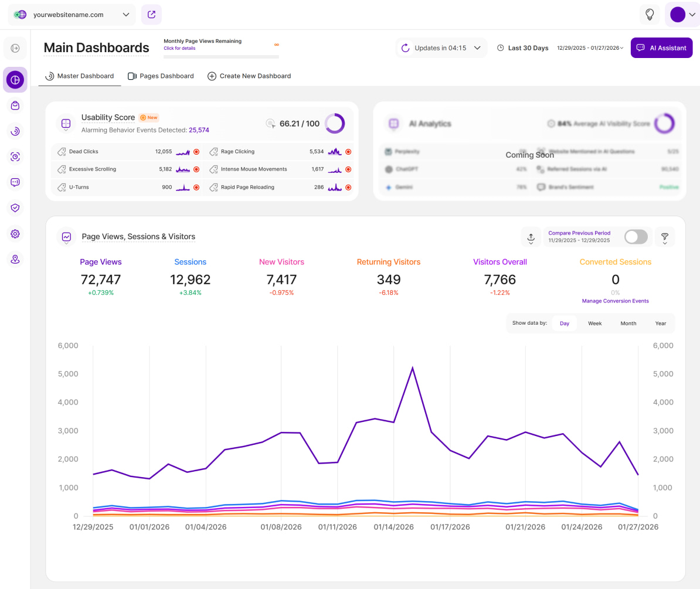Click the Manage Conversion Events link
This screenshot has width=700, height=589.
615,301
